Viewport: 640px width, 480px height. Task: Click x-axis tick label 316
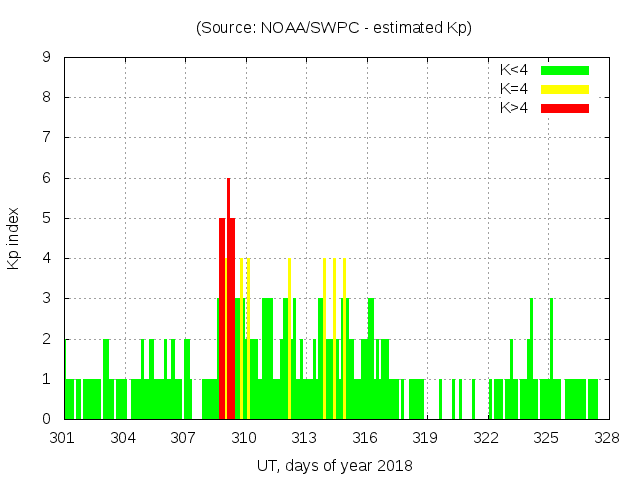coord(365,438)
